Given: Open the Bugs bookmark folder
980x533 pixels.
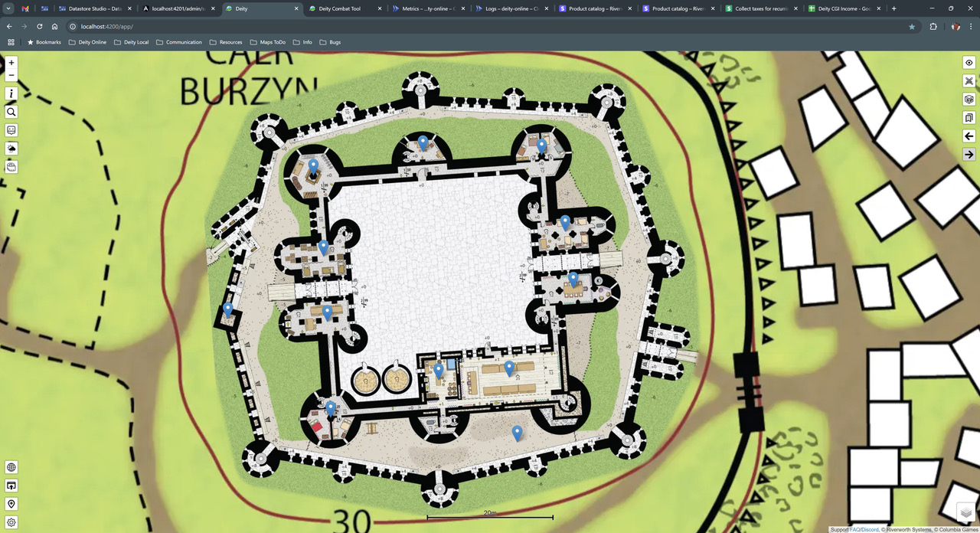Looking at the screenshot, I should 330,42.
